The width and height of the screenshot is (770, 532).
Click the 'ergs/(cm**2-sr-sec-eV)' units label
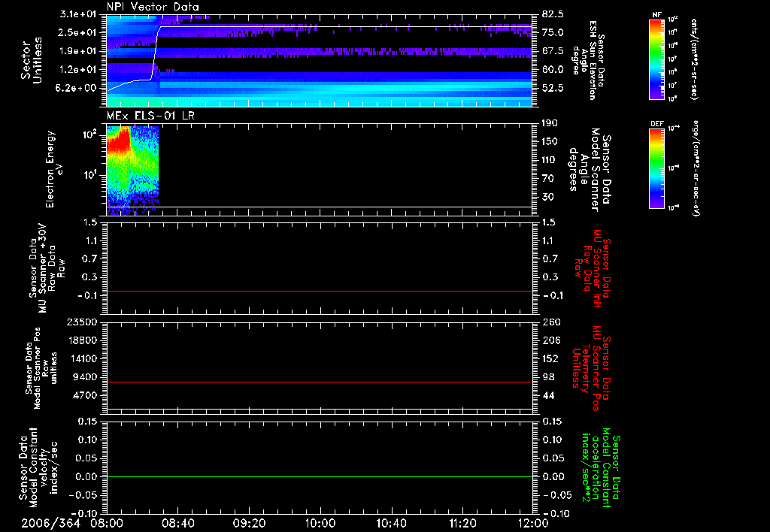point(696,168)
